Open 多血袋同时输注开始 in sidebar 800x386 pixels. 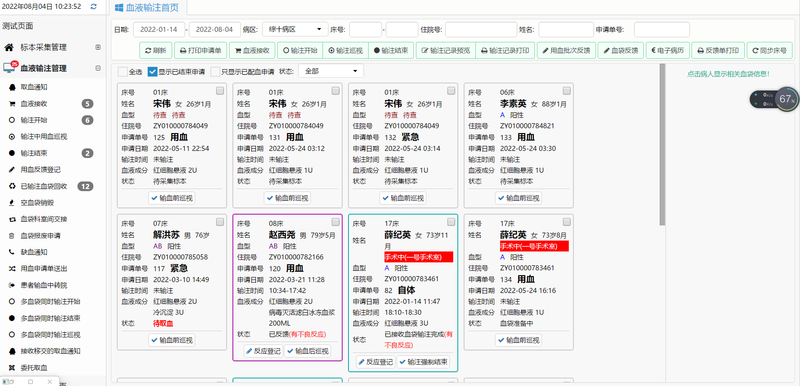pyautogui.click(x=50, y=301)
